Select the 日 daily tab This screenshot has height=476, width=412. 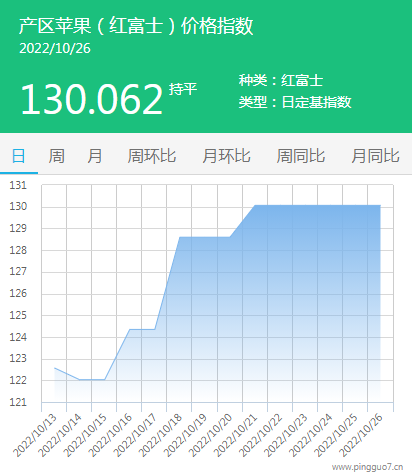(x=19, y=156)
